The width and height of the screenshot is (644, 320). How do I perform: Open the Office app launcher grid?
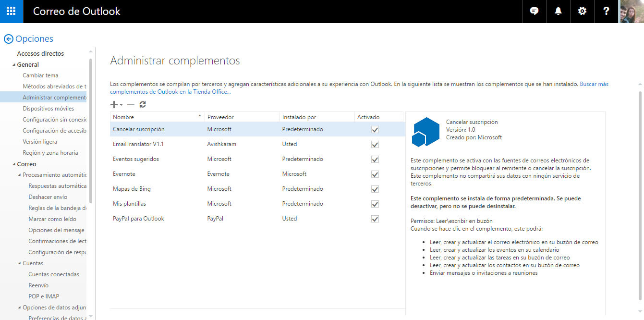point(11,11)
